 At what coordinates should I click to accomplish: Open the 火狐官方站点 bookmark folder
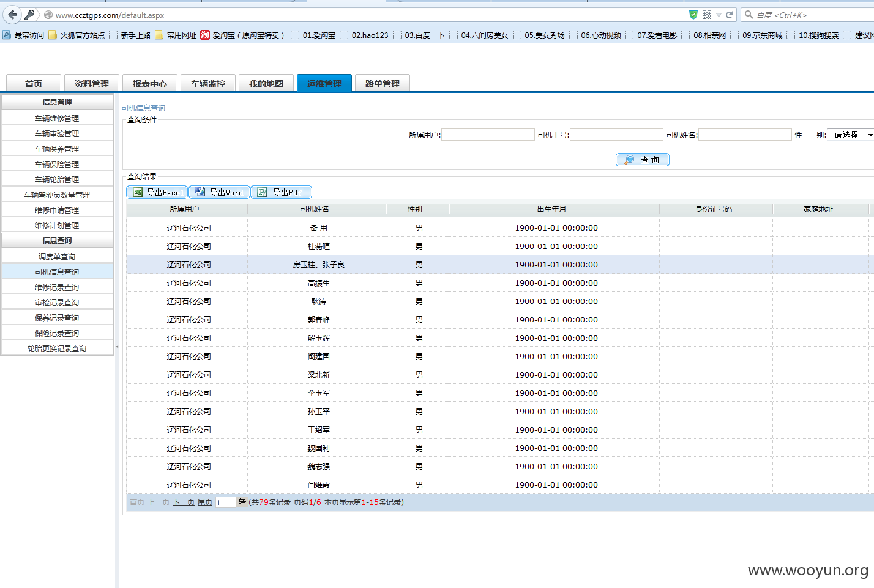pos(77,35)
